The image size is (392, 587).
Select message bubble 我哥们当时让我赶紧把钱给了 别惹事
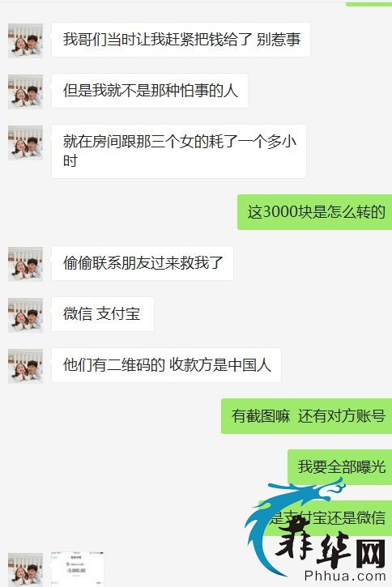[x=181, y=40]
